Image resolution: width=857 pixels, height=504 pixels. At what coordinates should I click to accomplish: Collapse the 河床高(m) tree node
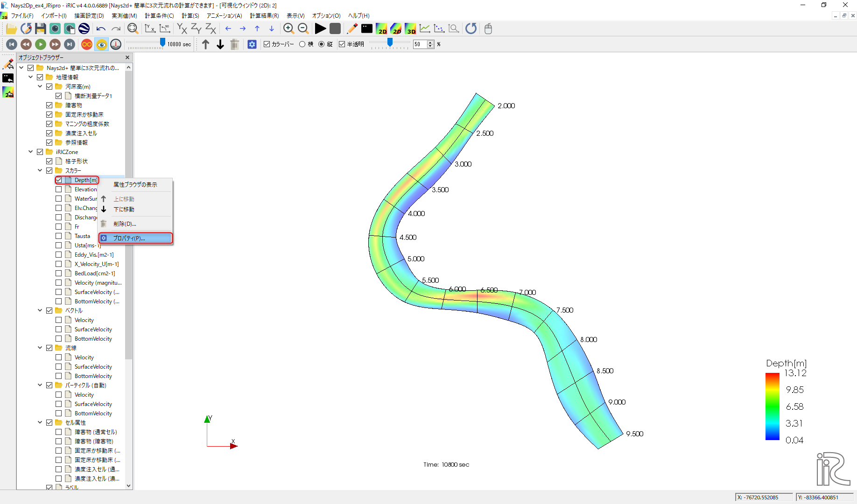[x=40, y=86]
